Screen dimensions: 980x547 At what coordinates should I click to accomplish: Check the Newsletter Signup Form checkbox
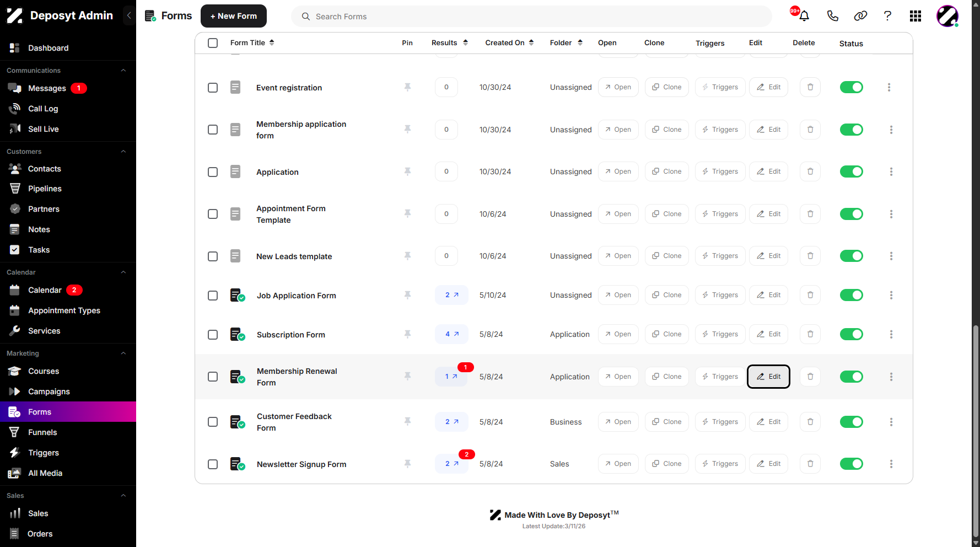coord(213,464)
